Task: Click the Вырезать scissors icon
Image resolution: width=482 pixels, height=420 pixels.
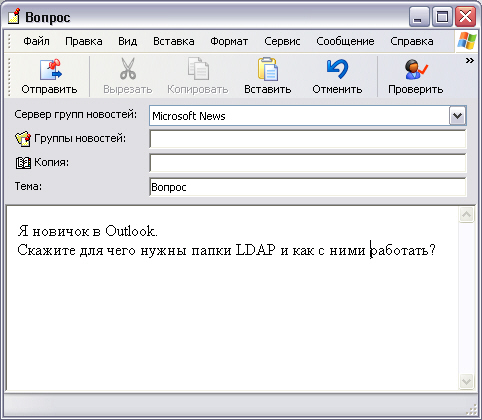Action: (x=128, y=69)
